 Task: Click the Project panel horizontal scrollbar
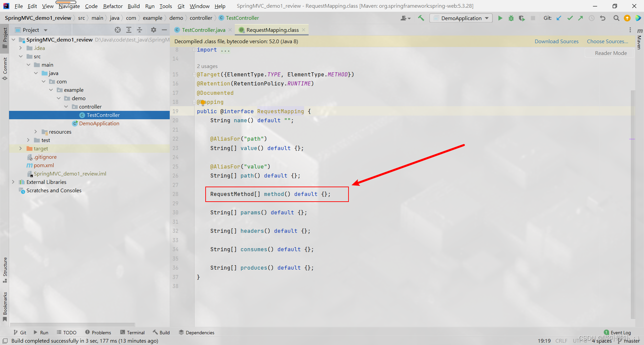tap(72, 325)
